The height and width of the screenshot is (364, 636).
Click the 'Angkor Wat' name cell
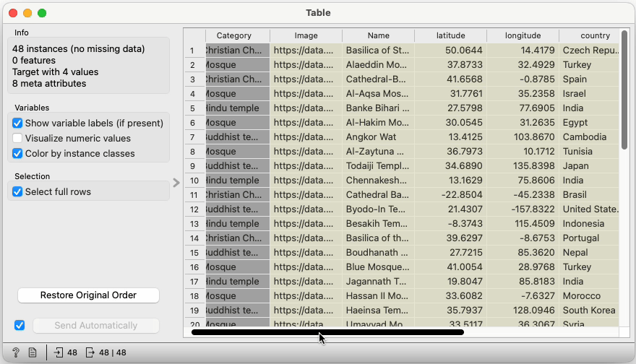pyautogui.click(x=379, y=137)
